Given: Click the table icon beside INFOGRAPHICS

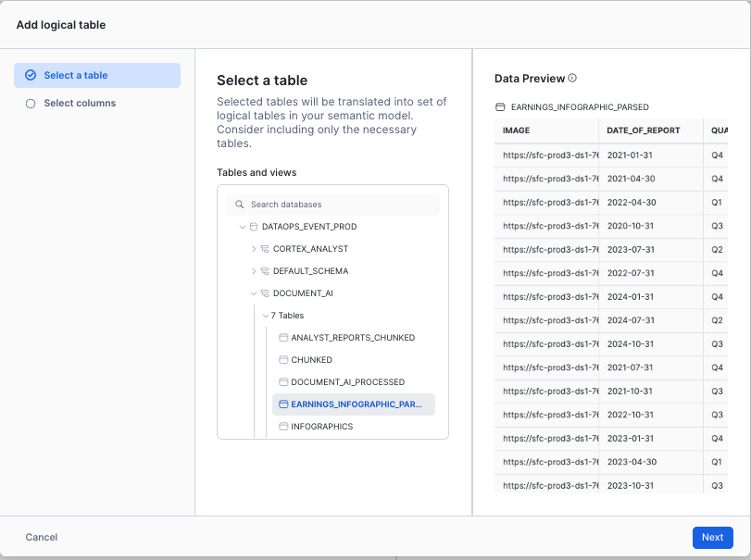Looking at the screenshot, I should point(283,427).
